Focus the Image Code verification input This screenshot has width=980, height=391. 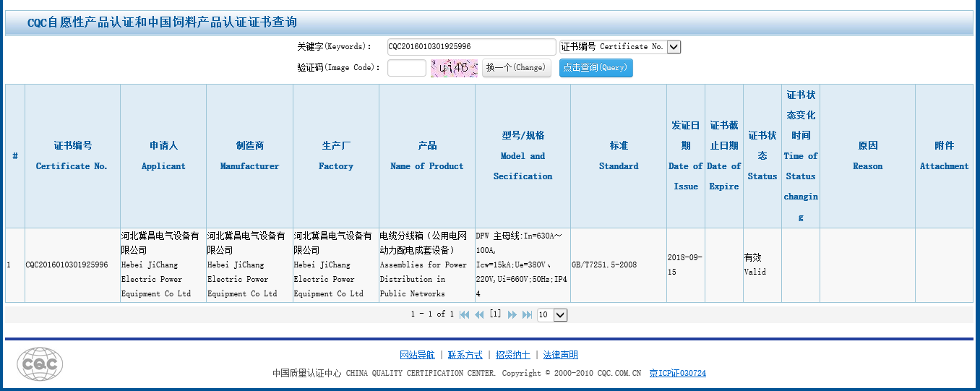406,68
